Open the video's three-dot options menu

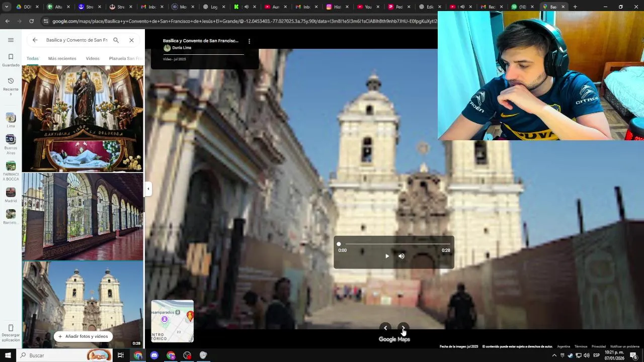tap(249, 41)
